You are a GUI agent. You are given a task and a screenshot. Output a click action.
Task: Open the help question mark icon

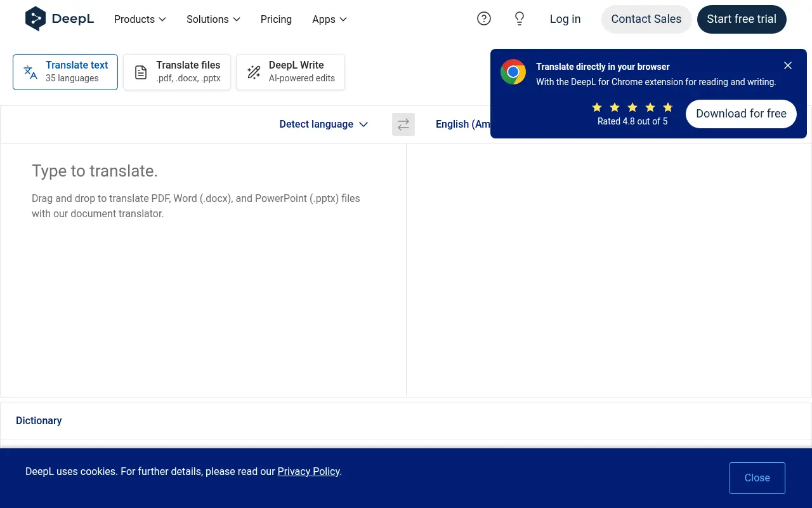tap(484, 18)
